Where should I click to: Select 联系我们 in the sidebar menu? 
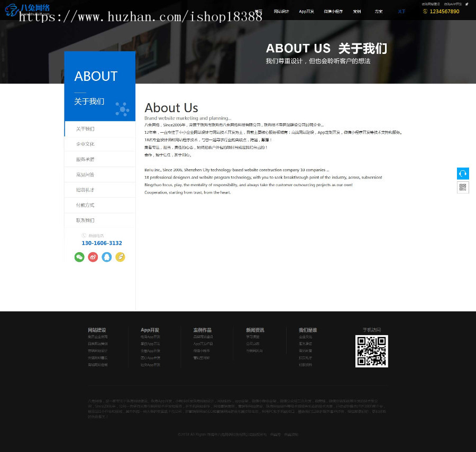[100, 220]
